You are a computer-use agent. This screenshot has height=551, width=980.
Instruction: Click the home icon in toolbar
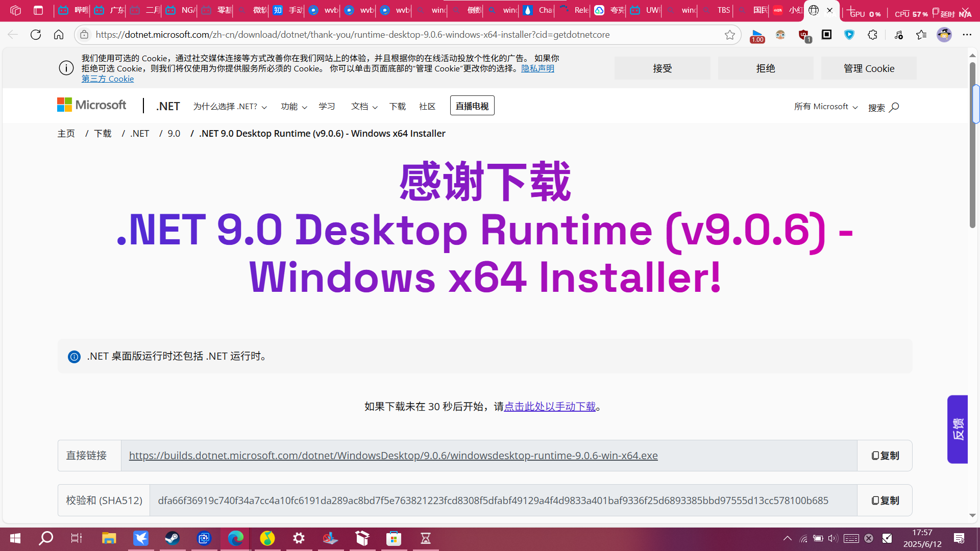(x=59, y=35)
